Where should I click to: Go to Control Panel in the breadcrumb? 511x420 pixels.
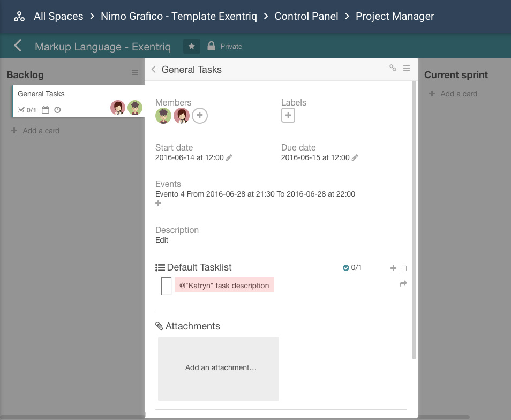click(x=306, y=16)
